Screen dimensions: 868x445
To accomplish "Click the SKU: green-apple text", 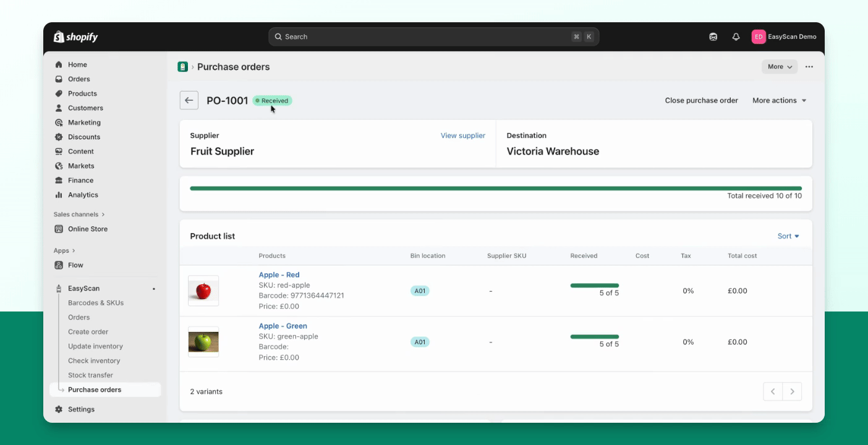I will tap(289, 337).
